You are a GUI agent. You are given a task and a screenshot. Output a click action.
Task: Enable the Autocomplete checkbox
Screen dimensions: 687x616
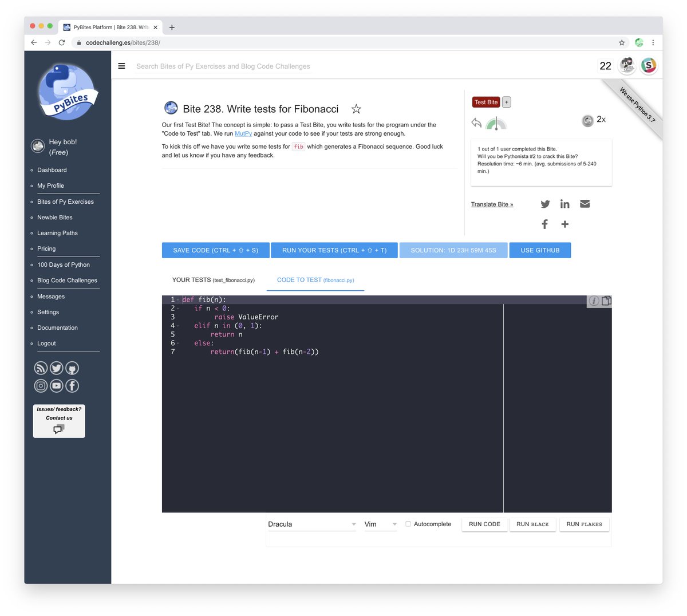pos(408,524)
